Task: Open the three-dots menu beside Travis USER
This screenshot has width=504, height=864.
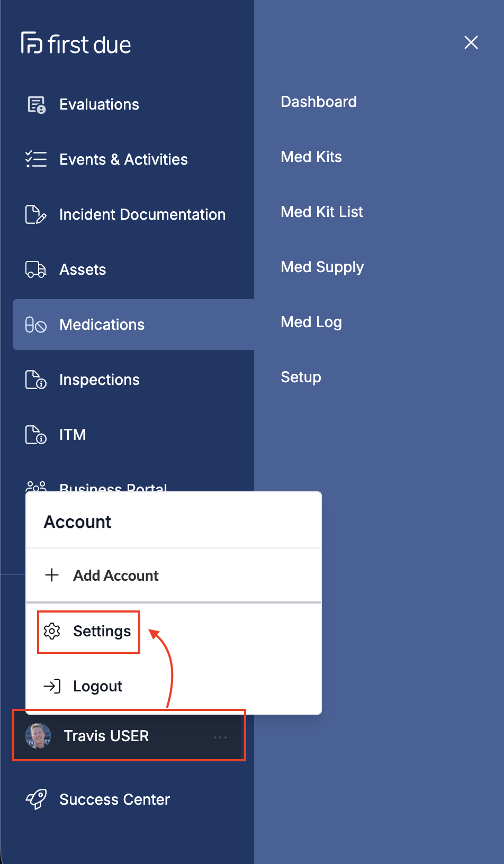Action: tap(220, 737)
